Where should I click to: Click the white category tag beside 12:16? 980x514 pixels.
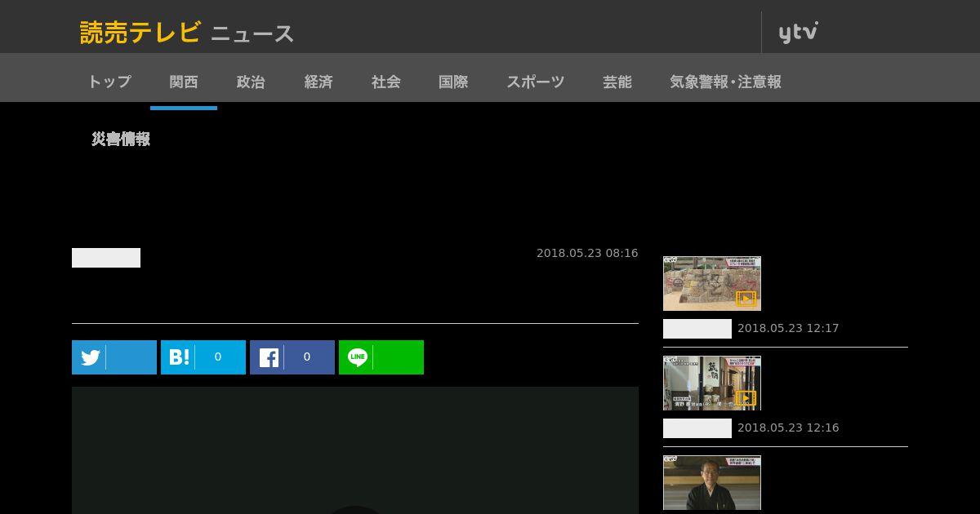pyautogui.click(x=697, y=428)
